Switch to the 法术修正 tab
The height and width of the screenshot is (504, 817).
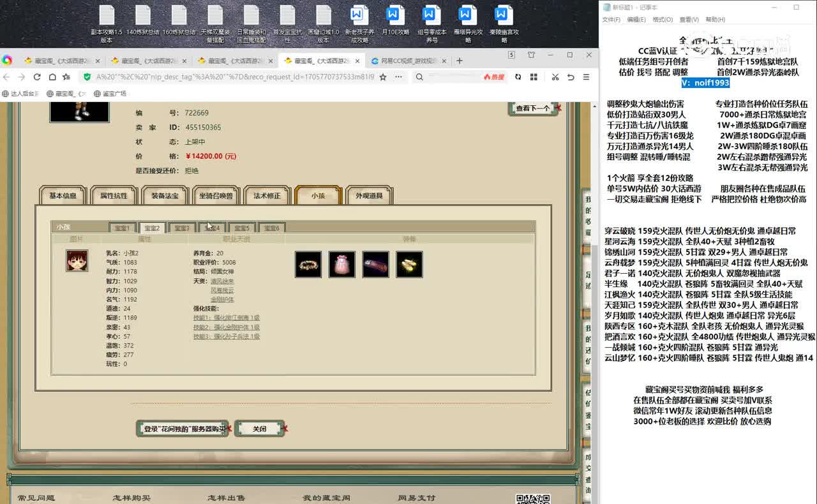tap(267, 196)
